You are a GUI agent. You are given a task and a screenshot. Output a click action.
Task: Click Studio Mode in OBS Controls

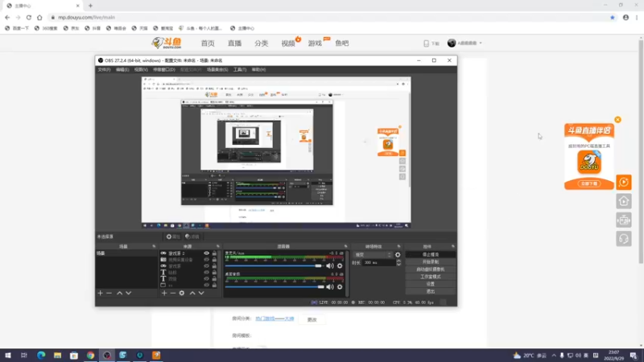coord(431,277)
